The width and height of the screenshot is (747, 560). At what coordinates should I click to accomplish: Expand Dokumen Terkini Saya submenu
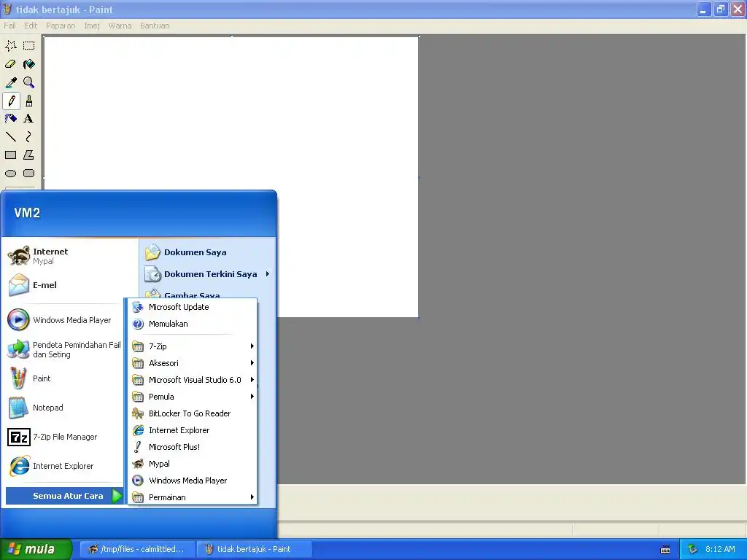coord(207,274)
